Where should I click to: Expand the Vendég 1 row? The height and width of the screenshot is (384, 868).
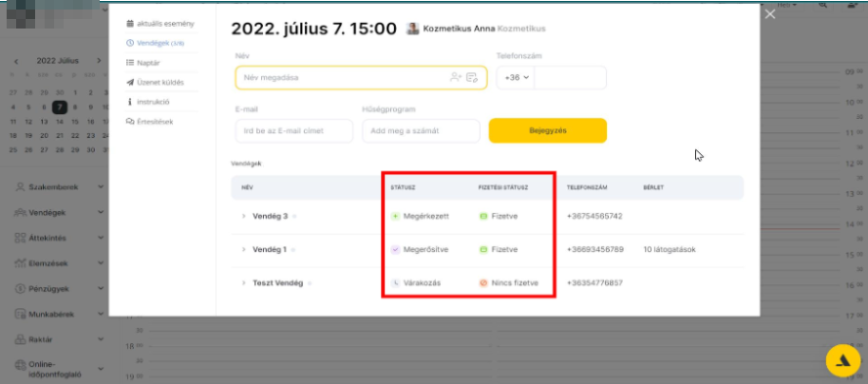click(243, 249)
